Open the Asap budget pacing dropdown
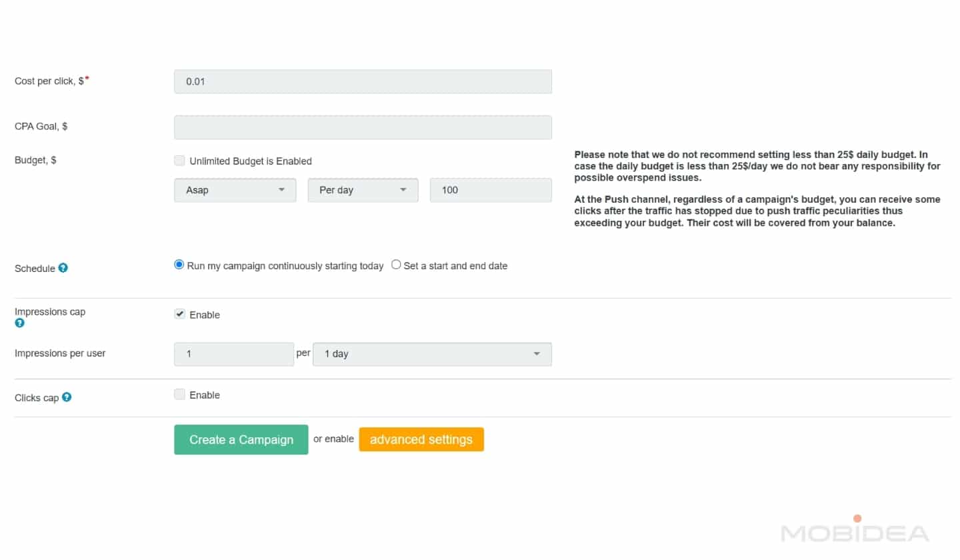Viewport: 960px width, 560px height. [235, 190]
